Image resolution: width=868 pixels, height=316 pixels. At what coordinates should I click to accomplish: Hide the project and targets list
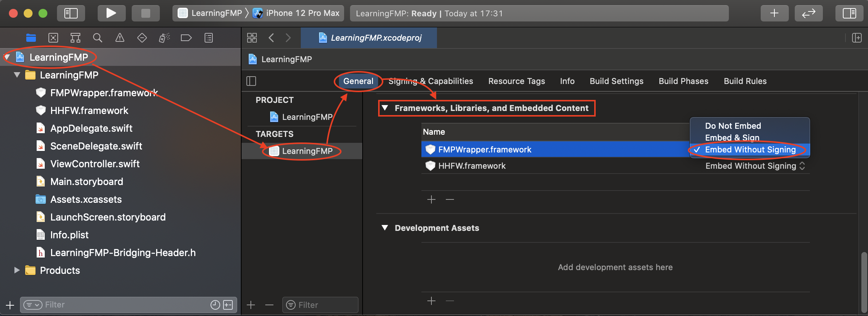pyautogui.click(x=251, y=81)
